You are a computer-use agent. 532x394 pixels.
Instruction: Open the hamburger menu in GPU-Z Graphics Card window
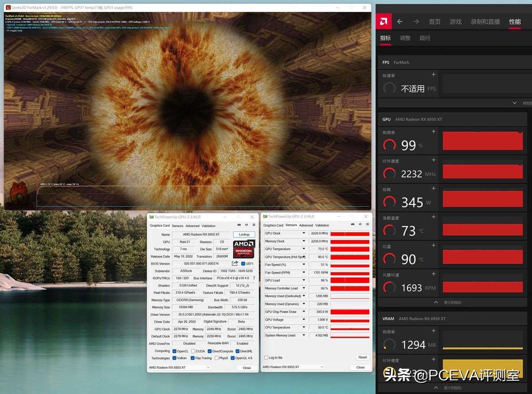tap(254, 225)
